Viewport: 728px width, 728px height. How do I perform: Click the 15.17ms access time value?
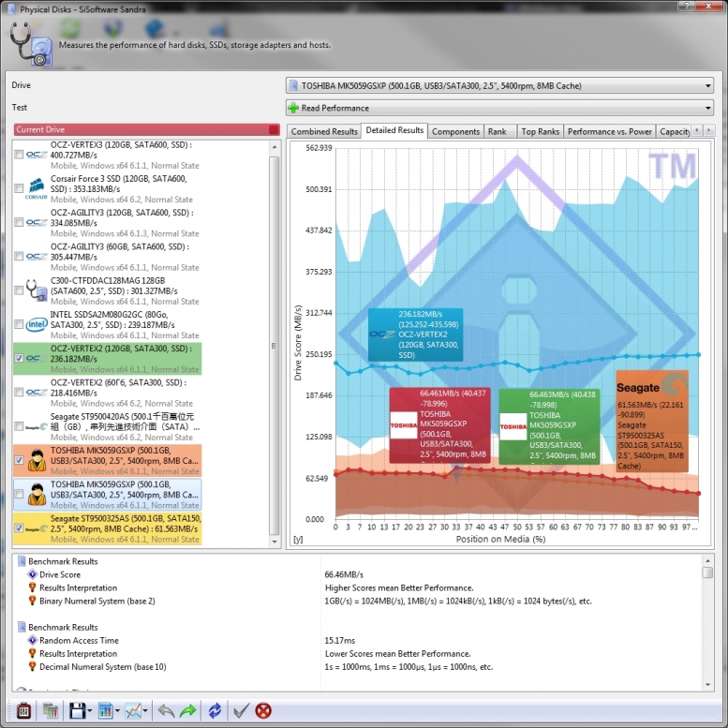339,640
